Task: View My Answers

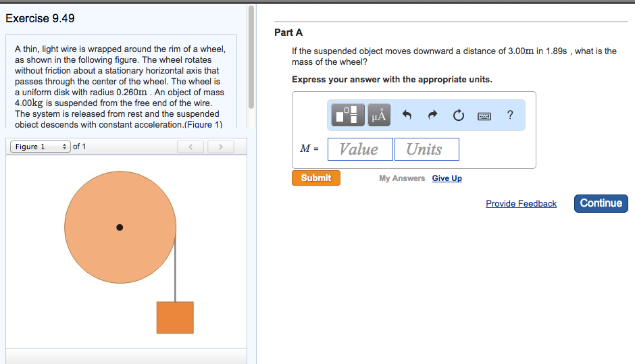Action: point(402,178)
